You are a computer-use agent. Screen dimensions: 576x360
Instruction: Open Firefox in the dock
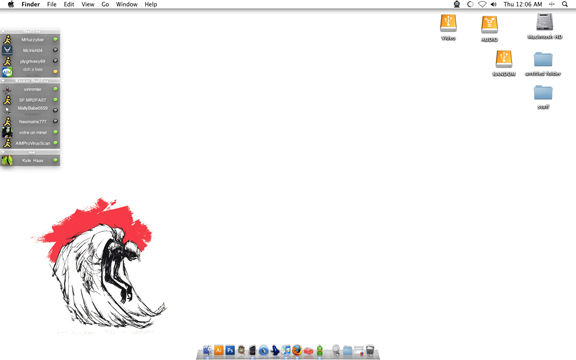[x=297, y=350]
